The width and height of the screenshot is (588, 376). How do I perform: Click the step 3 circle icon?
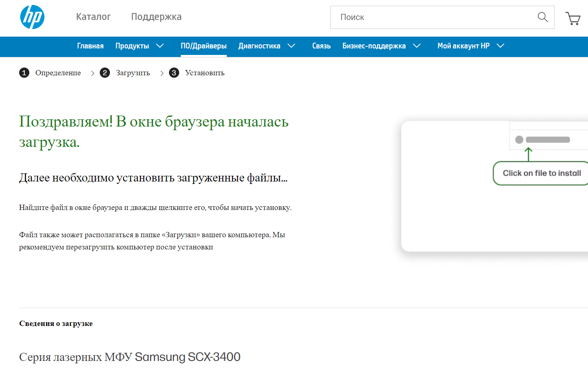click(174, 73)
